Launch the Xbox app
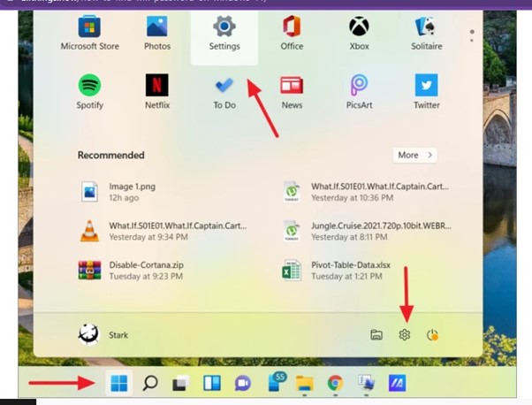The image size is (532, 405). pyautogui.click(x=359, y=32)
